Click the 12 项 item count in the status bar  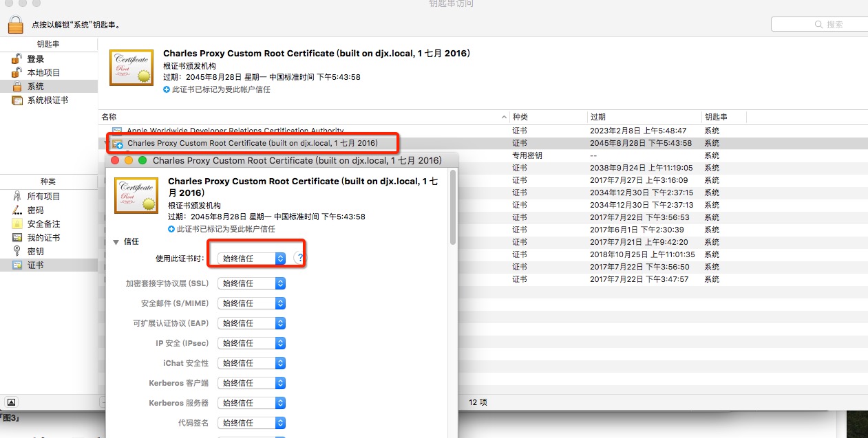(x=478, y=402)
